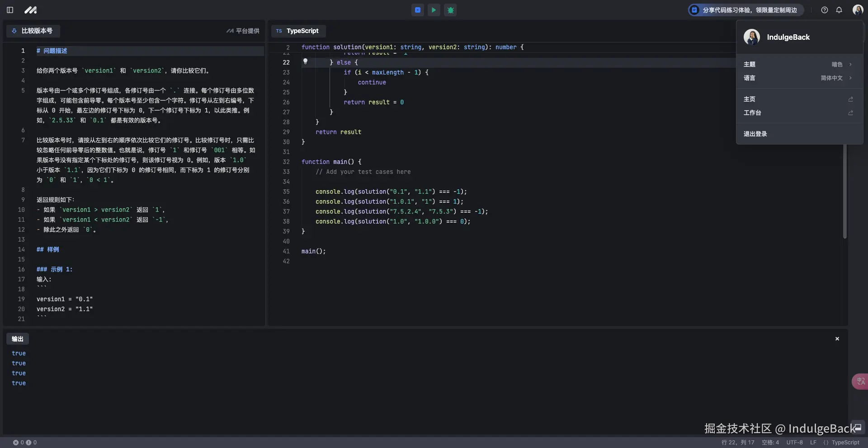Click user avatar in top-right corner

[858, 10]
